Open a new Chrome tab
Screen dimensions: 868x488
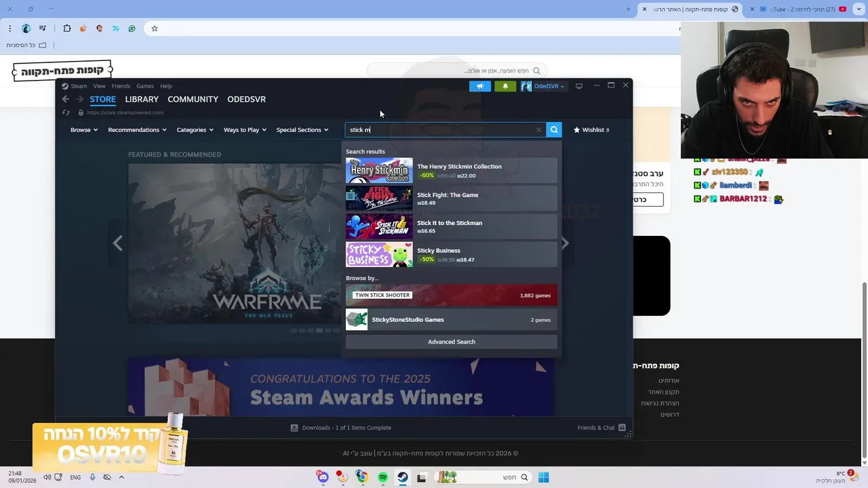(628, 9)
